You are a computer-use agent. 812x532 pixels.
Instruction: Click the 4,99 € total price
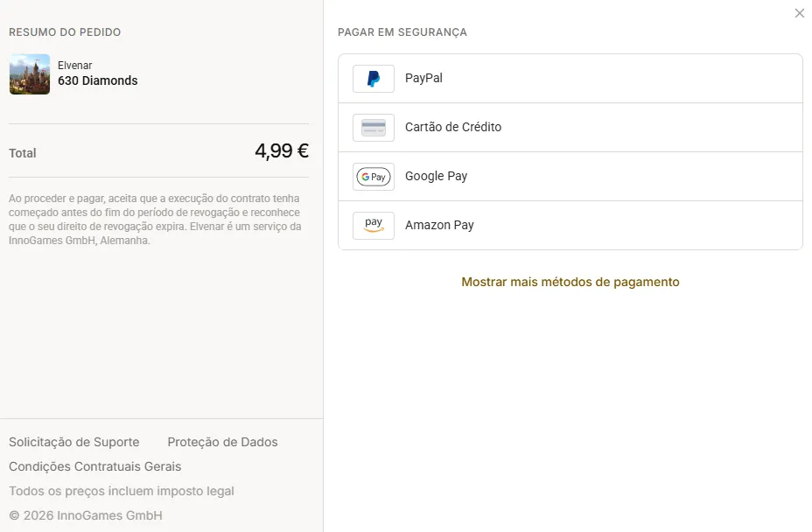click(x=282, y=151)
